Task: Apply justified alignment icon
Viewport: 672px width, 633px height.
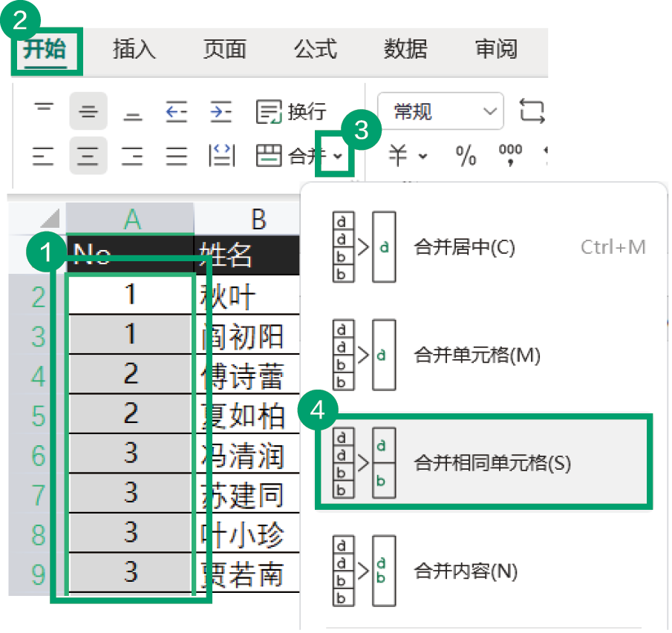Action: [176, 156]
